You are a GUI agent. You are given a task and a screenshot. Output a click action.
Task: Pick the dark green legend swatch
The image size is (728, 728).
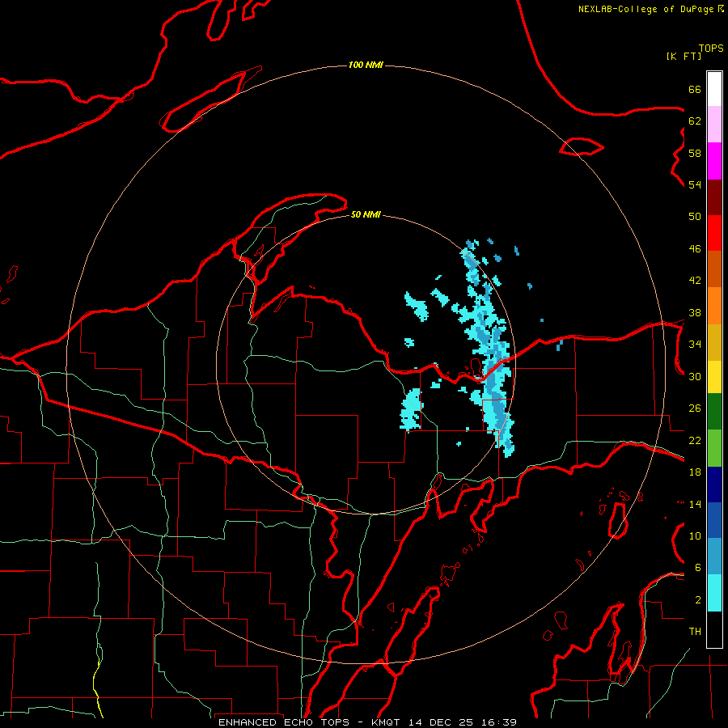714,412
